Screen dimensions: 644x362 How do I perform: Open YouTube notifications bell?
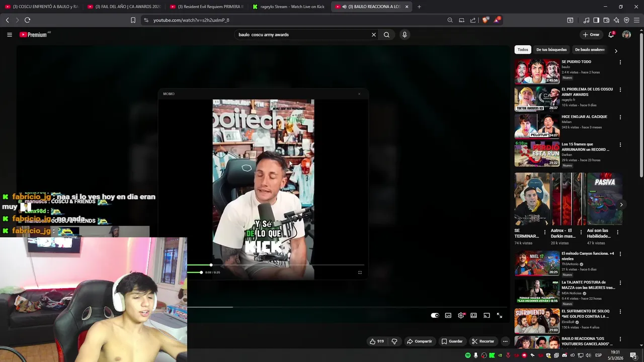click(611, 35)
